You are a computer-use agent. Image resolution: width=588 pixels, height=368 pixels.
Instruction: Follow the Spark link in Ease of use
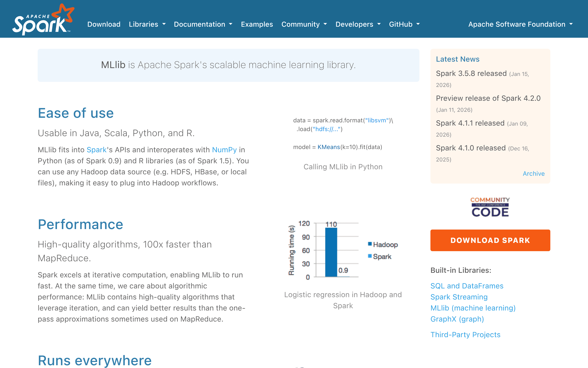(96, 150)
